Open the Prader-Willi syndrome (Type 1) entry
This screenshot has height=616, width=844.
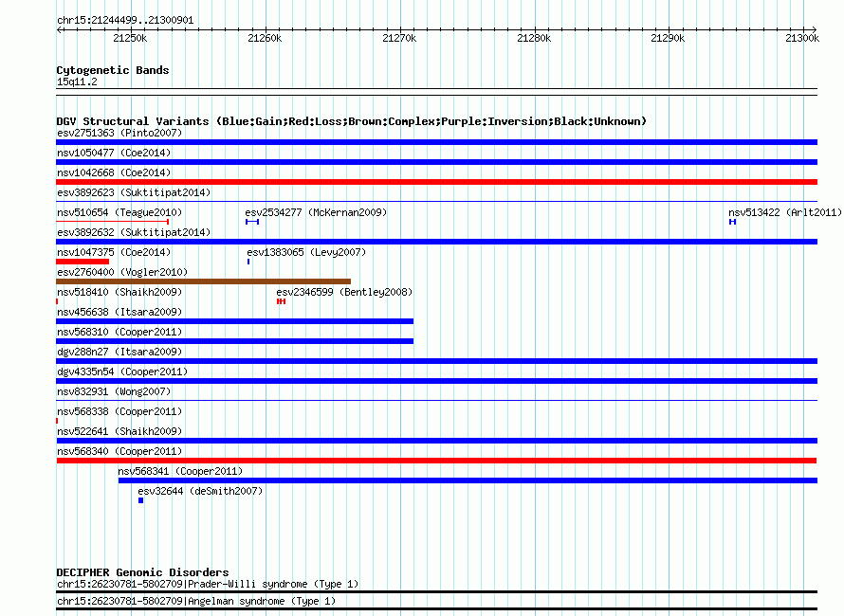point(208,585)
